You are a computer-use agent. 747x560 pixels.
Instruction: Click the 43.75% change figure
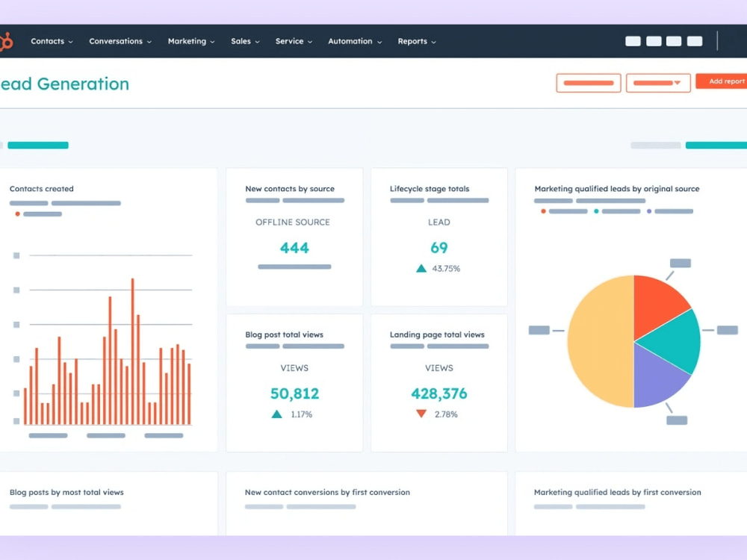coord(446,269)
